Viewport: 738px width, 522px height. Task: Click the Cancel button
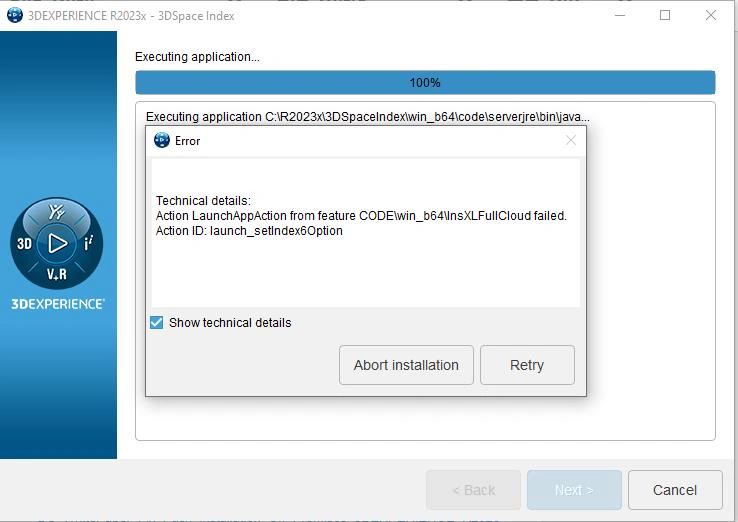tap(675, 490)
